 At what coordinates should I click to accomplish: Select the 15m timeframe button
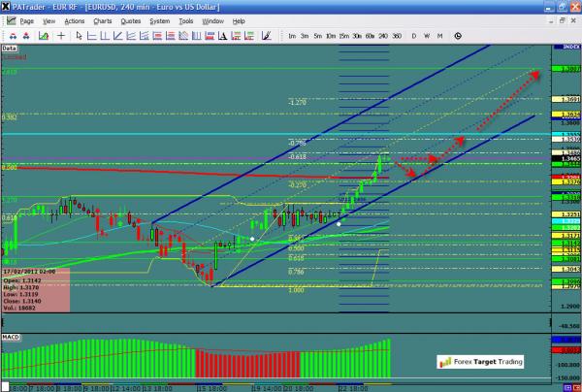pos(343,36)
